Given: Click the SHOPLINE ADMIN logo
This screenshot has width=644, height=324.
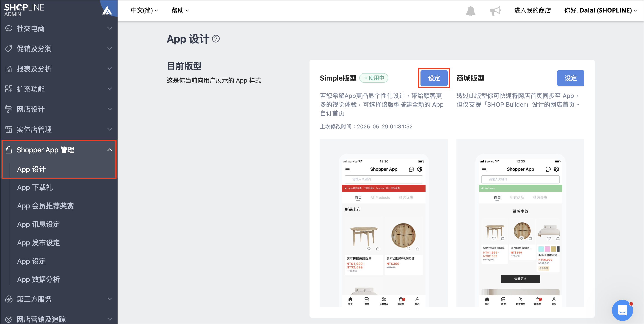Looking at the screenshot, I should (24, 10).
